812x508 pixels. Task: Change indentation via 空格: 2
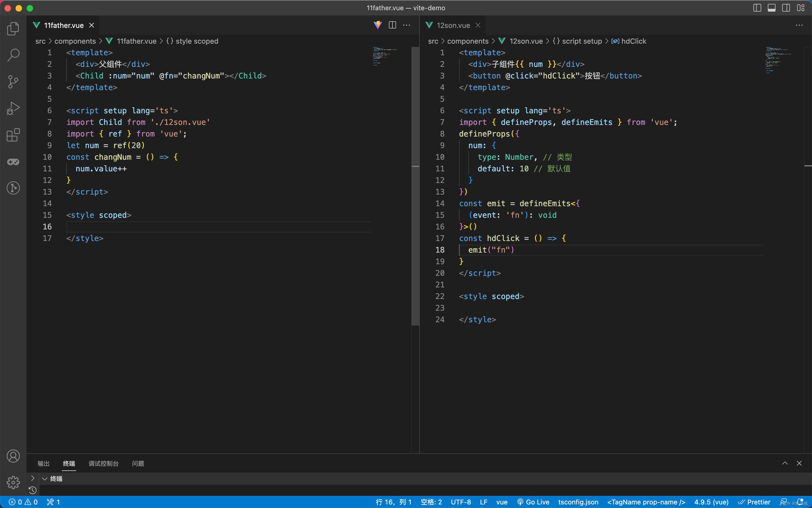(x=431, y=502)
